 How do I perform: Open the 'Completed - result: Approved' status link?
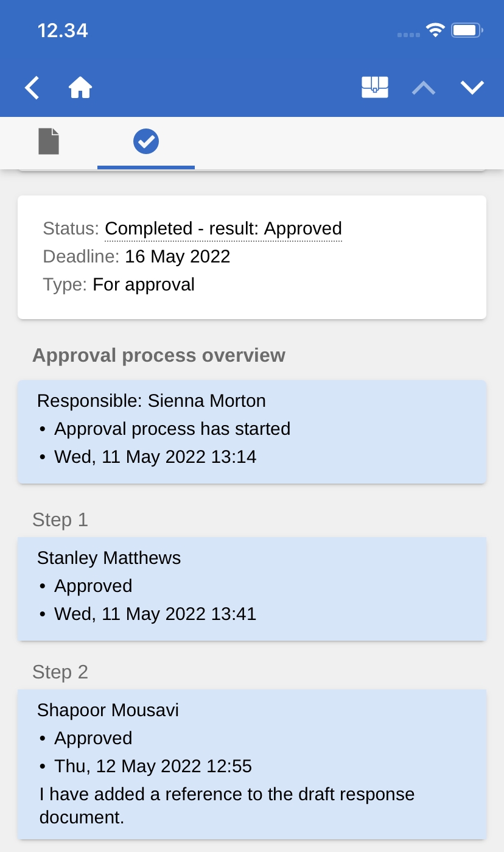[x=223, y=229]
